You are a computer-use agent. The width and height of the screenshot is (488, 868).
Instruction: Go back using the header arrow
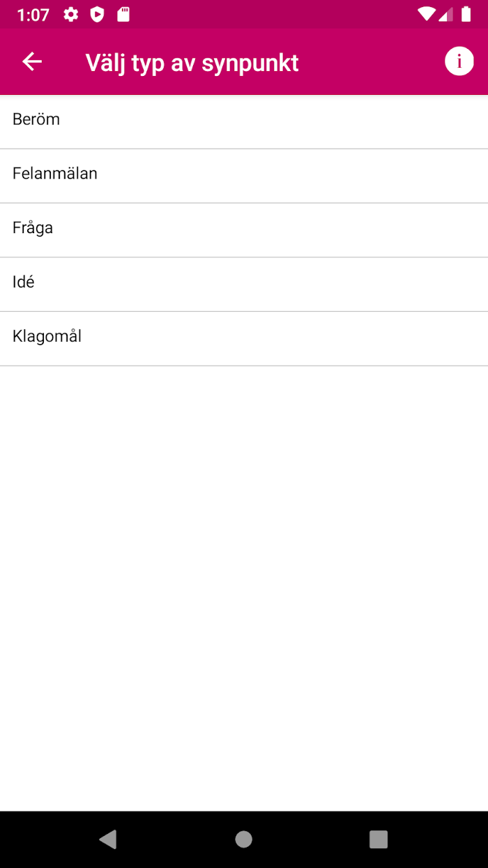pos(32,62)
